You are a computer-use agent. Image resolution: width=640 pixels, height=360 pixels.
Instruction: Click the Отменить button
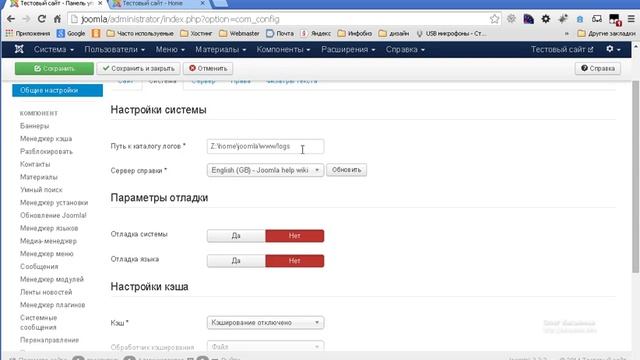point(208,68)
